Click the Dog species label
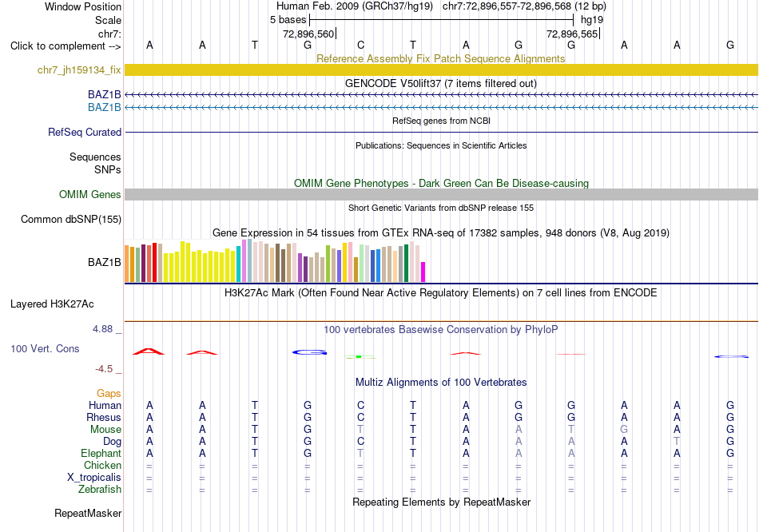This screenshot has height=532, width=759. pos(112,441)
